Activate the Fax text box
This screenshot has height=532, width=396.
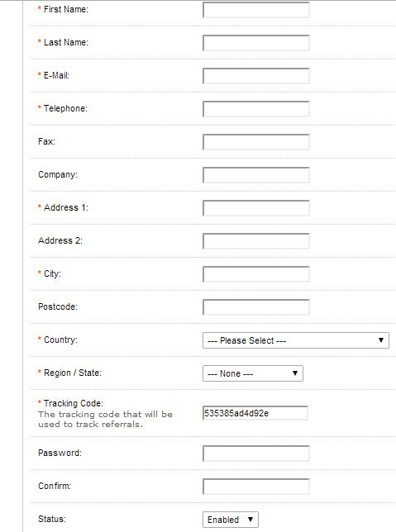(x=256, y=142)
